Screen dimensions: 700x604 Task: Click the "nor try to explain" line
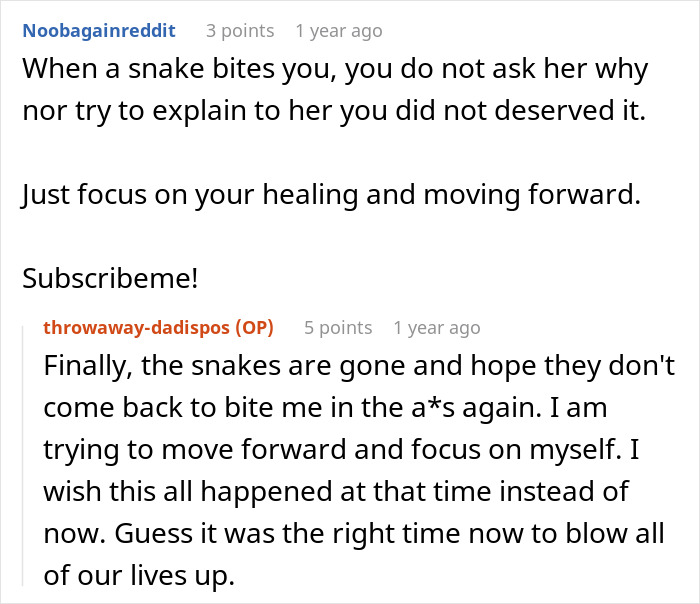pos(335,110)
